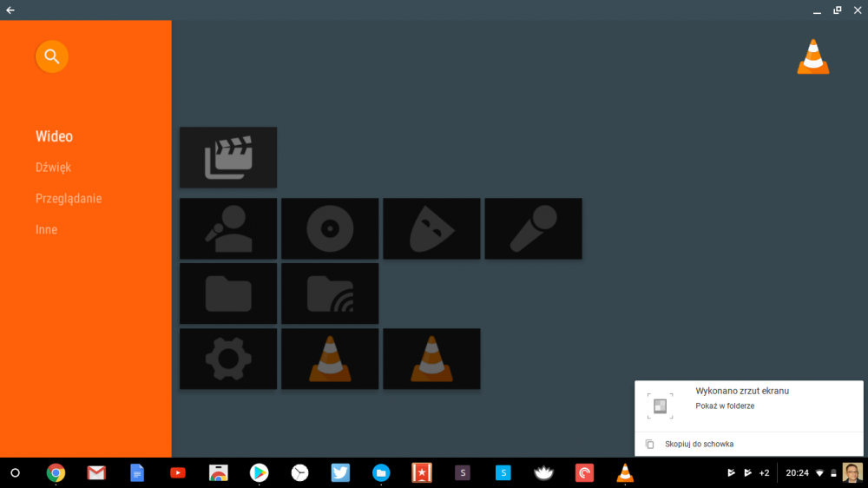Click the screenshot notification thumbnail

click(x=660, y=406)
